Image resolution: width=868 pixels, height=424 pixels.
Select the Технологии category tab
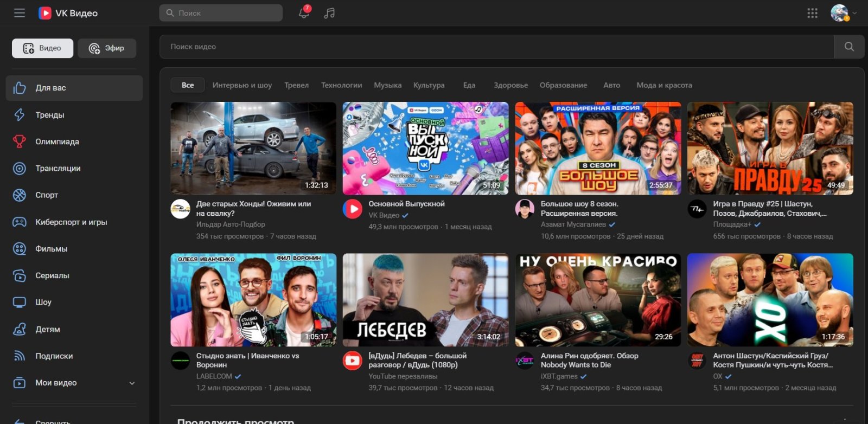point(341,85)
